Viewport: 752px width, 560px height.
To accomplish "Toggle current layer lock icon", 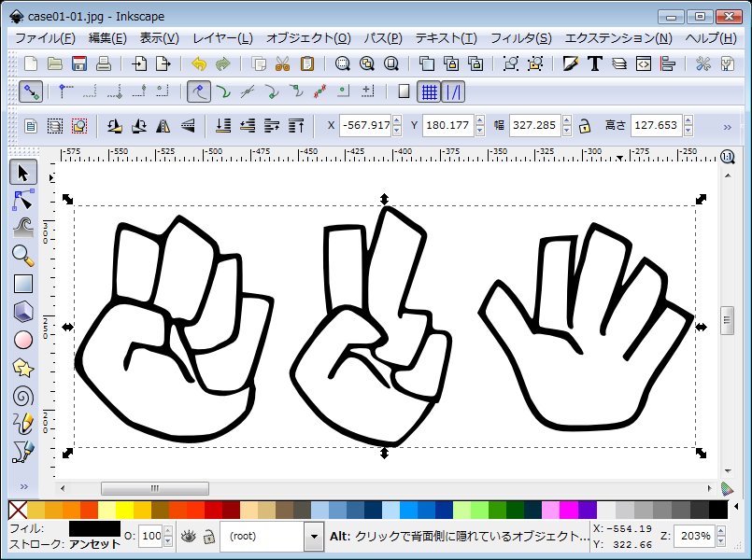I will (208, 536).
